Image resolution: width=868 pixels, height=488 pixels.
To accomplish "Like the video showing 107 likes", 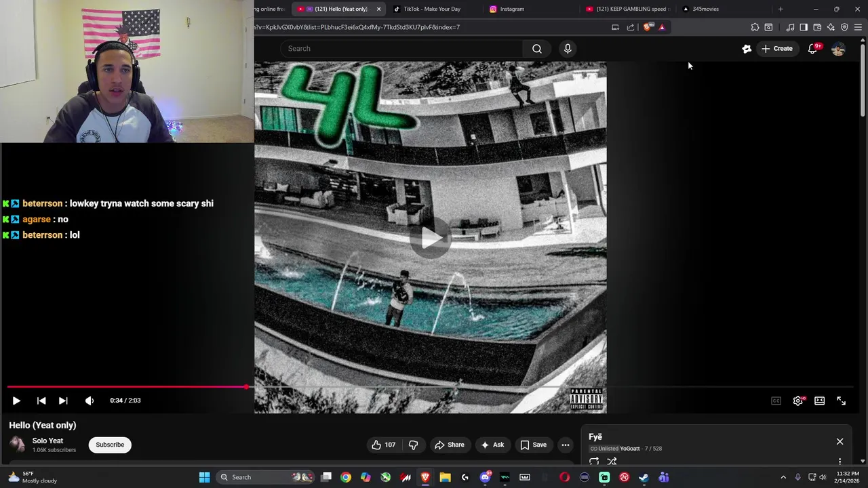I will tap(383, 445).
